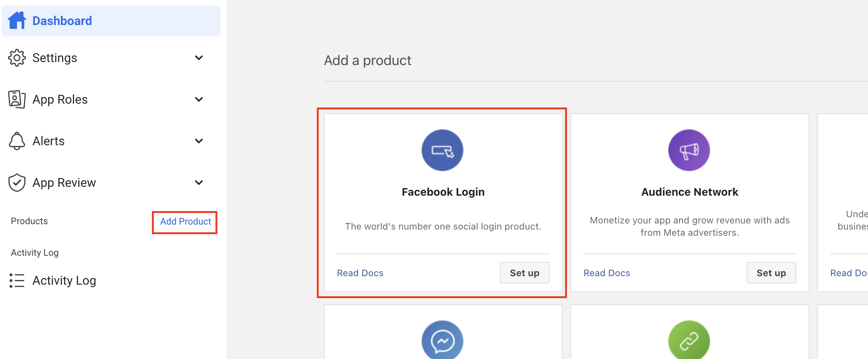868x359 pixels.
Task: Click the Audience Network card title
Action: (690, 192)
